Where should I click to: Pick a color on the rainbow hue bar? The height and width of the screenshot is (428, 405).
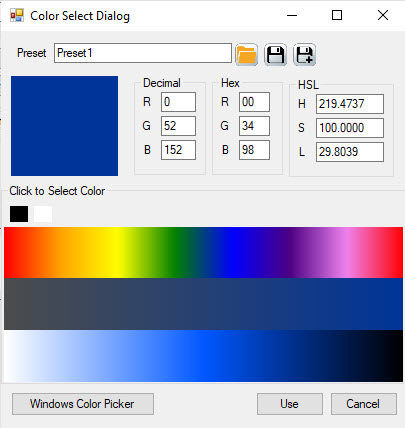[203, 253]
